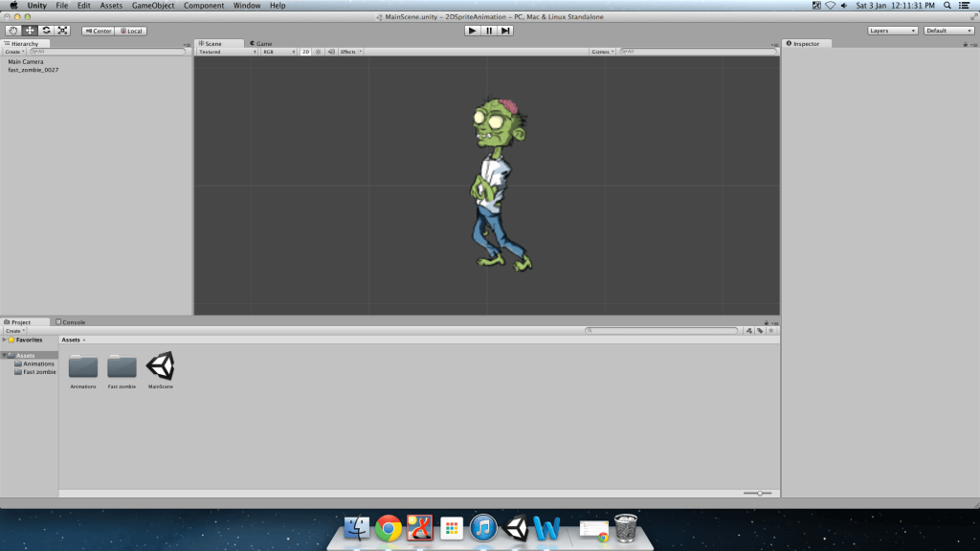Open the Effects dropdown arrow

[x=360, y=52]
